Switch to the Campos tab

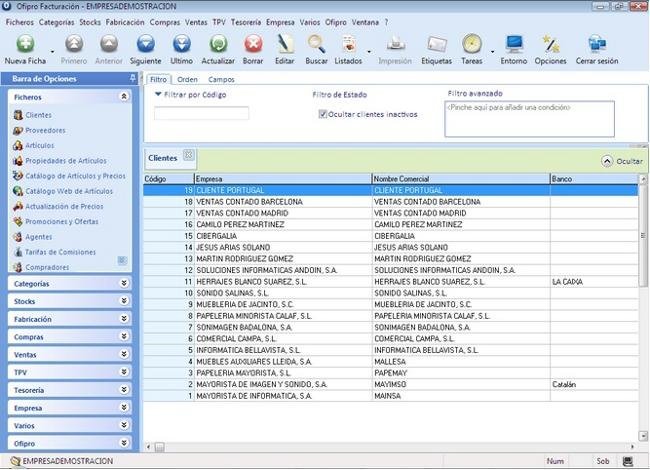(x=221, y=79)
